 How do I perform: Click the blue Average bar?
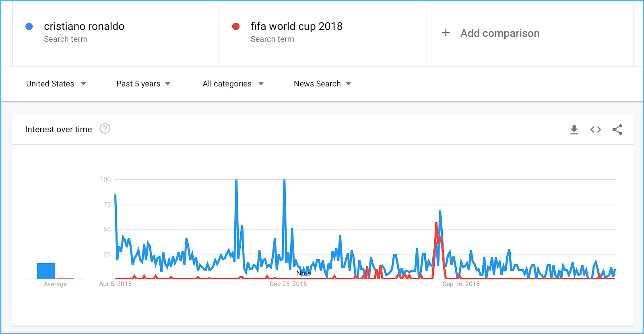[46, 271]
